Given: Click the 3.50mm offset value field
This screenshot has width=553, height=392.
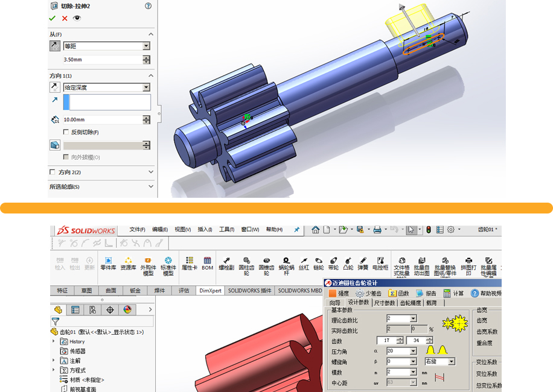Looking at the screenshot, I should pyautogui.click(x=103, y=60).
